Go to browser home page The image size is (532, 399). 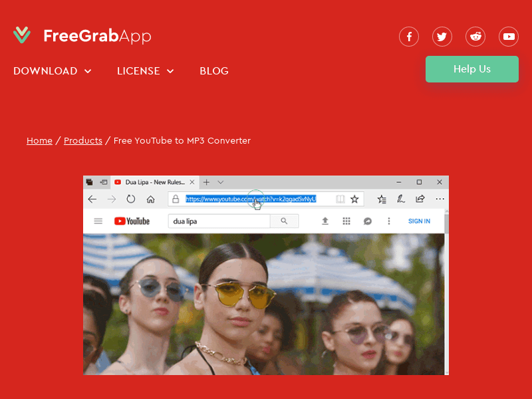coord(151,199)
